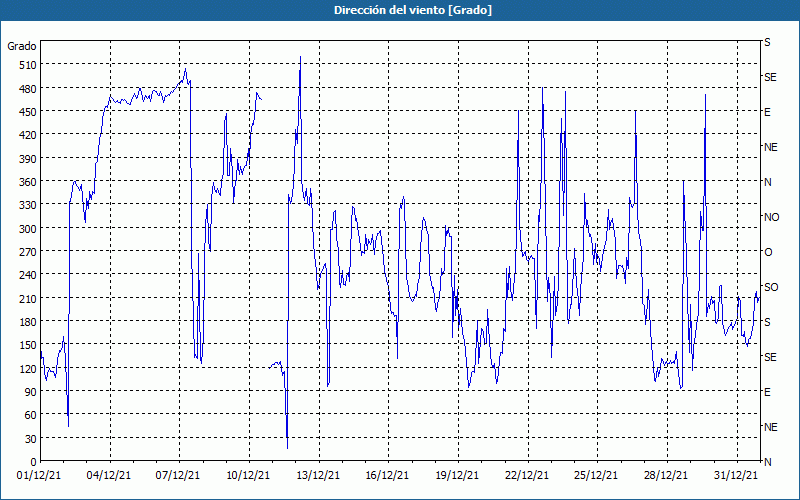Select the 360 degree axis label

tap(27, 182)
